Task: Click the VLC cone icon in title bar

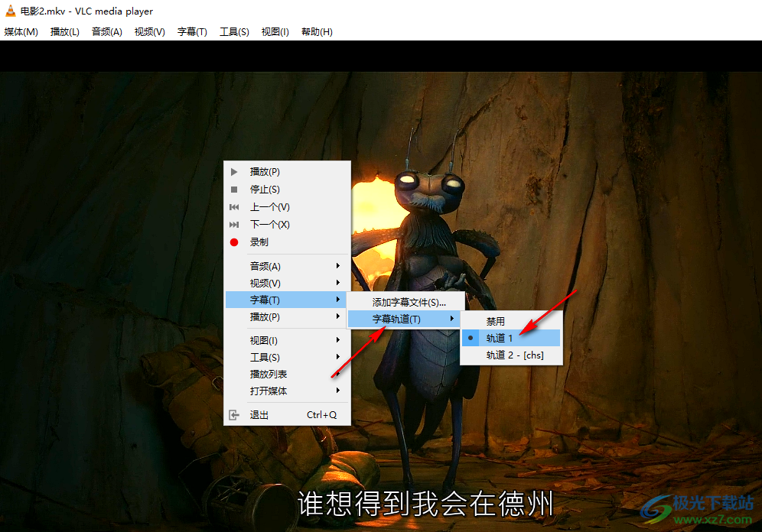Action: coord(10,11)
